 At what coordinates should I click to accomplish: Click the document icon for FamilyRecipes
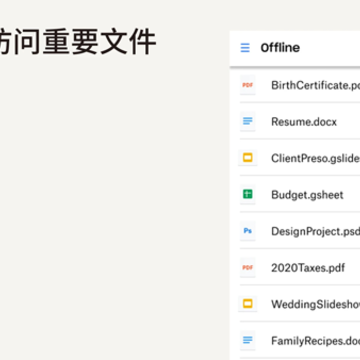248,340
